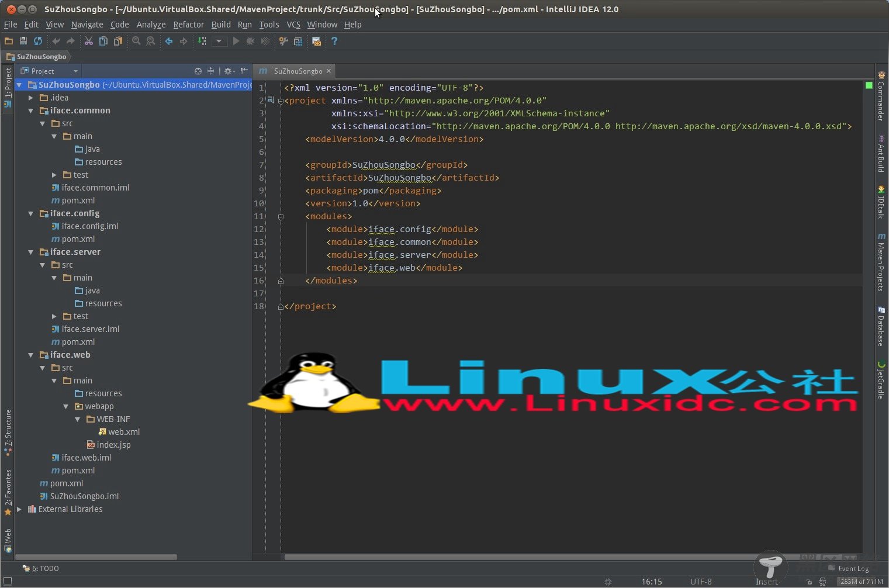Screen dimensions: 889x588
Task: Collapse the iface.server module node
Action: point(31,252)
